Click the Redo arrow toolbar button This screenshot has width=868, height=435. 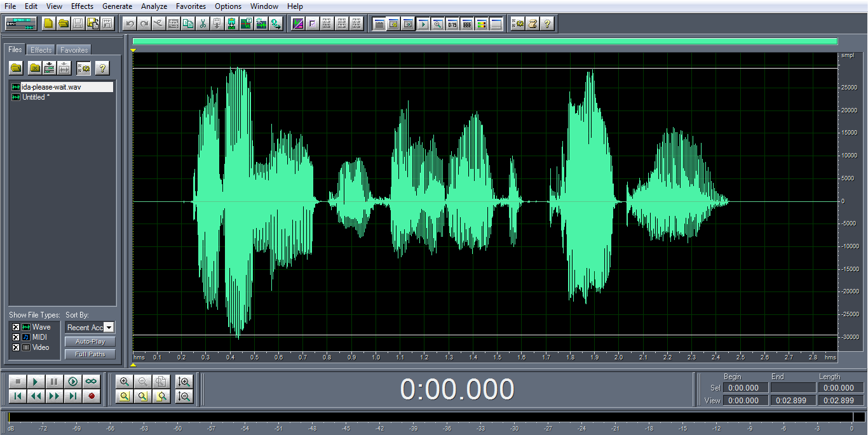point(144,23)
